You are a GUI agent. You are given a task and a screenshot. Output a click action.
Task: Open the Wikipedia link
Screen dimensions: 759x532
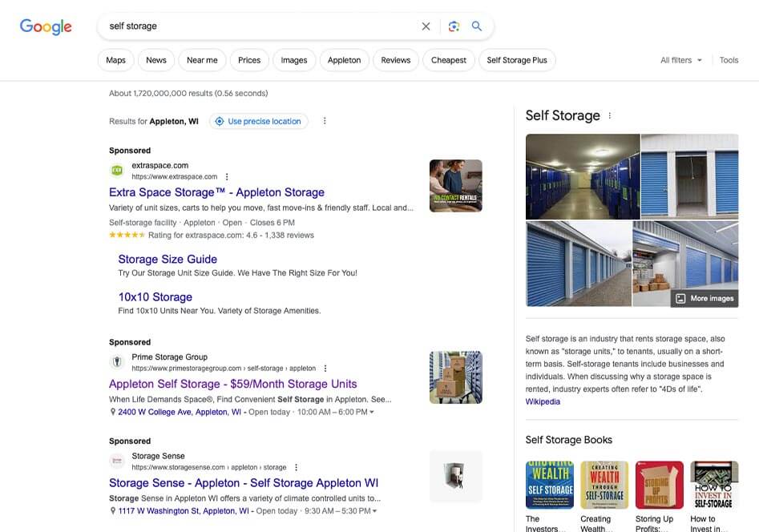click(x=543, y=401)
